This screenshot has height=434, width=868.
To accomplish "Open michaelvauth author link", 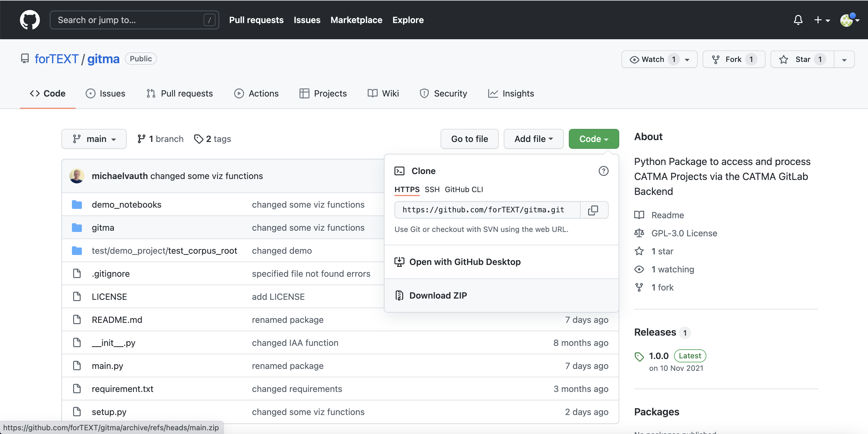I will (x=120, y=176).
